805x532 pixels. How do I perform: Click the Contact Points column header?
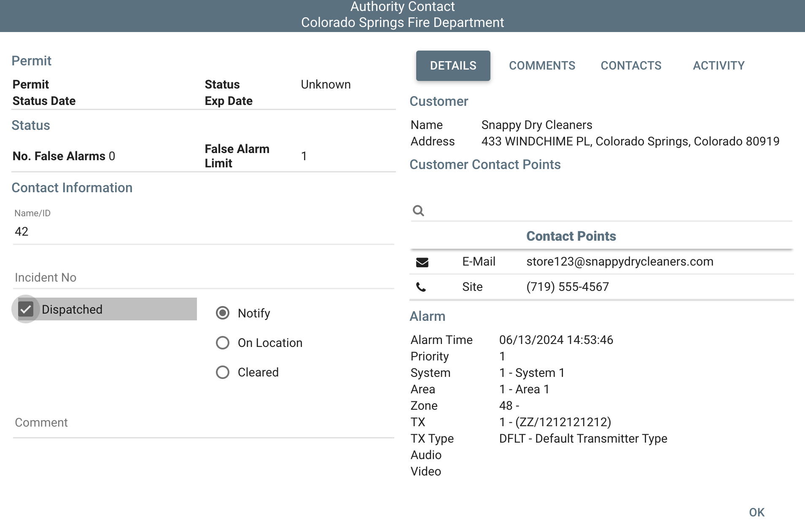tap(571, 236)
